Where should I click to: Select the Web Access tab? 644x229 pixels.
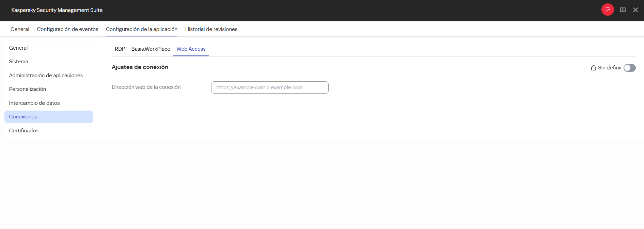(191, 49)
